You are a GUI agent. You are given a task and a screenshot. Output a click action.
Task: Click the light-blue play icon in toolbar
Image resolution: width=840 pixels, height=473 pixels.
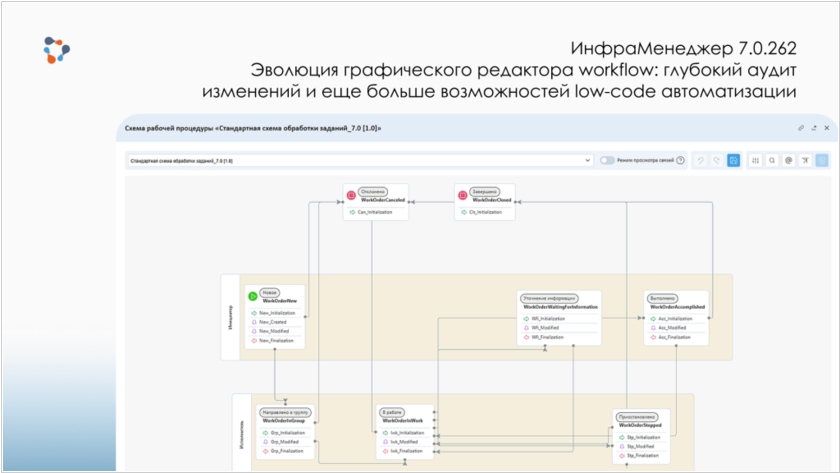[x=822, y=160]
